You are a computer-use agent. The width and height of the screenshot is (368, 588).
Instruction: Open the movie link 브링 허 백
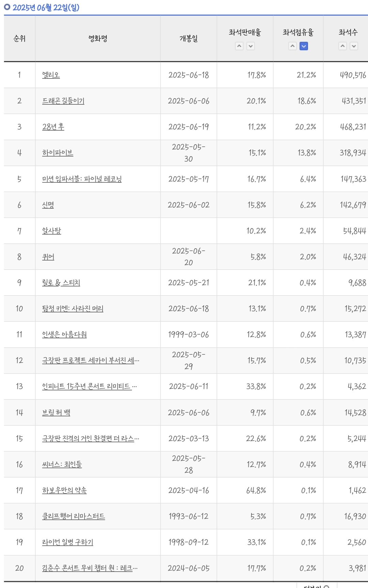click(x=56, y=412)
